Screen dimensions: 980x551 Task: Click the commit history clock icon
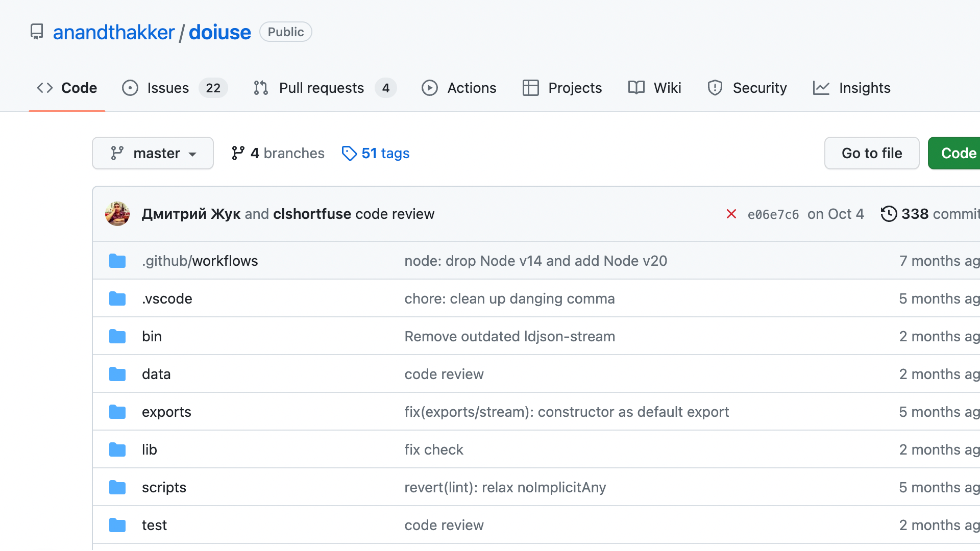click(x=889, y=214)
